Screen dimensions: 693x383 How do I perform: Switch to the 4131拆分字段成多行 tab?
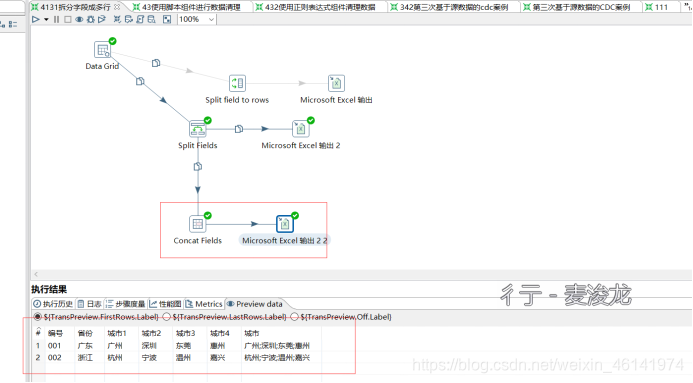[x=76, y=7]
